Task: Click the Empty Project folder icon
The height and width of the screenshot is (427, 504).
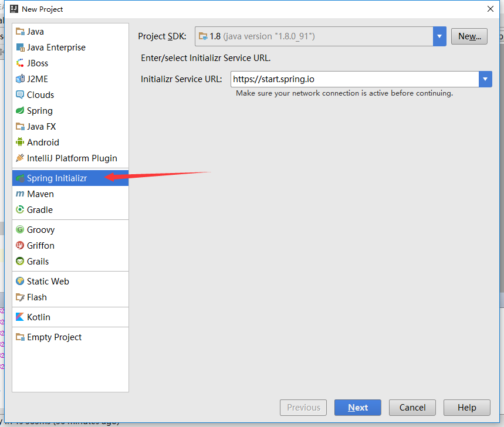Action: [20, 337]
